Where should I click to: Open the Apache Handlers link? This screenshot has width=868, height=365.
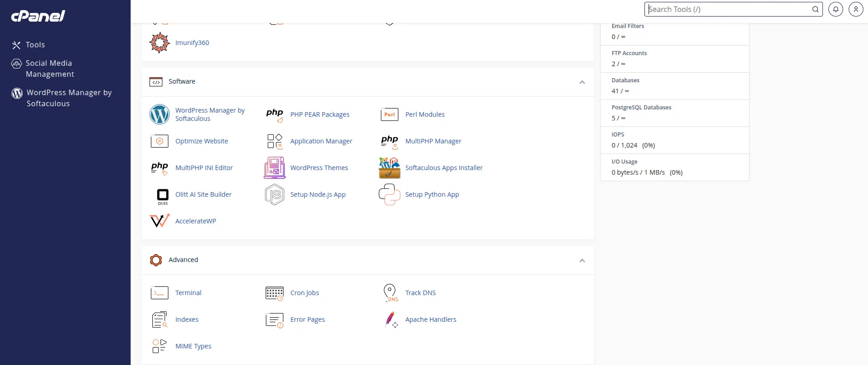click(431, 319)
